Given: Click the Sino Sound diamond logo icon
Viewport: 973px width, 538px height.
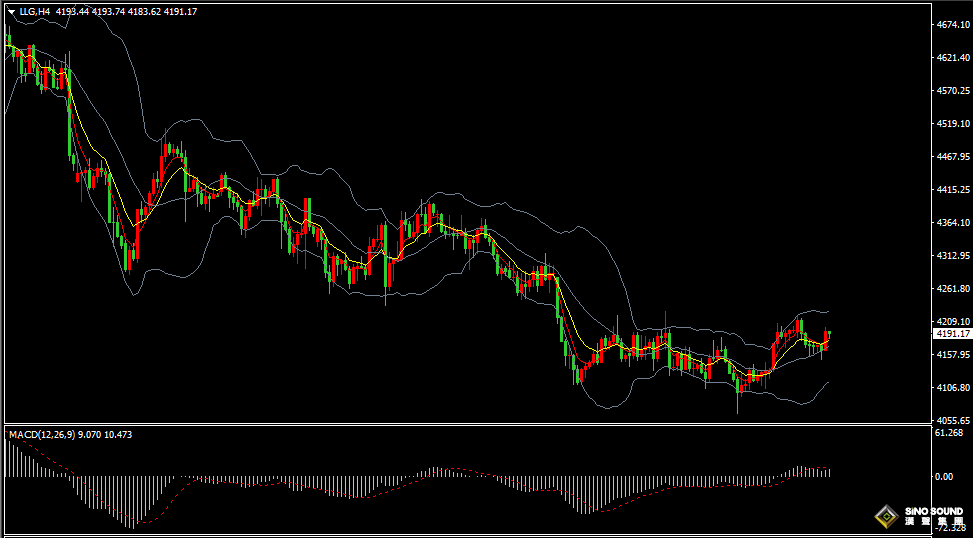Looking at the screenshot, I should [x=887, y=516].
